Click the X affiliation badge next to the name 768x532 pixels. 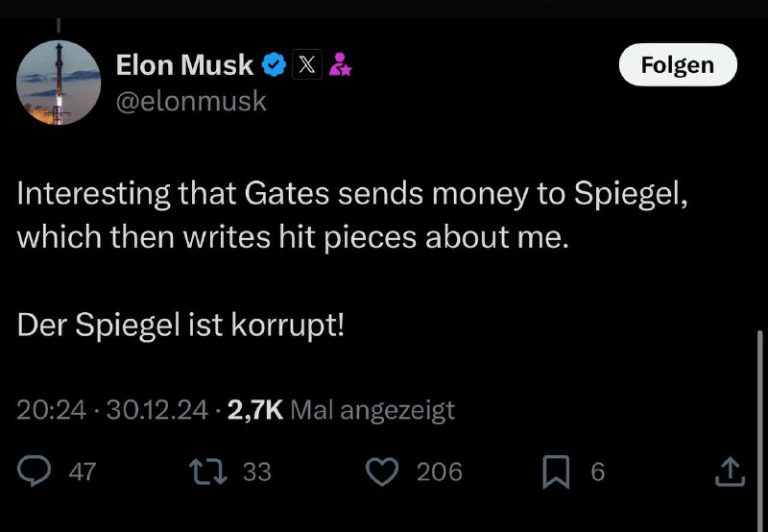tap(307, 64)
